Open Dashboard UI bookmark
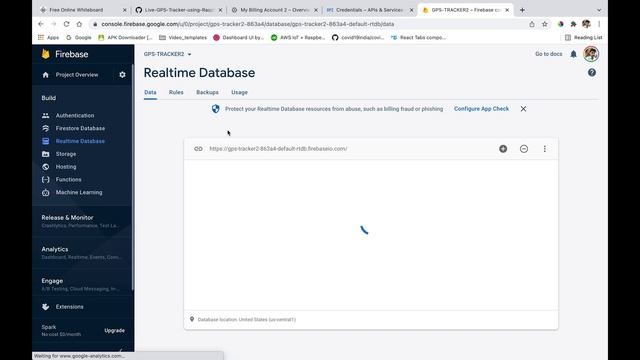The width and height of the screenshot is (640, 360). 239,38
